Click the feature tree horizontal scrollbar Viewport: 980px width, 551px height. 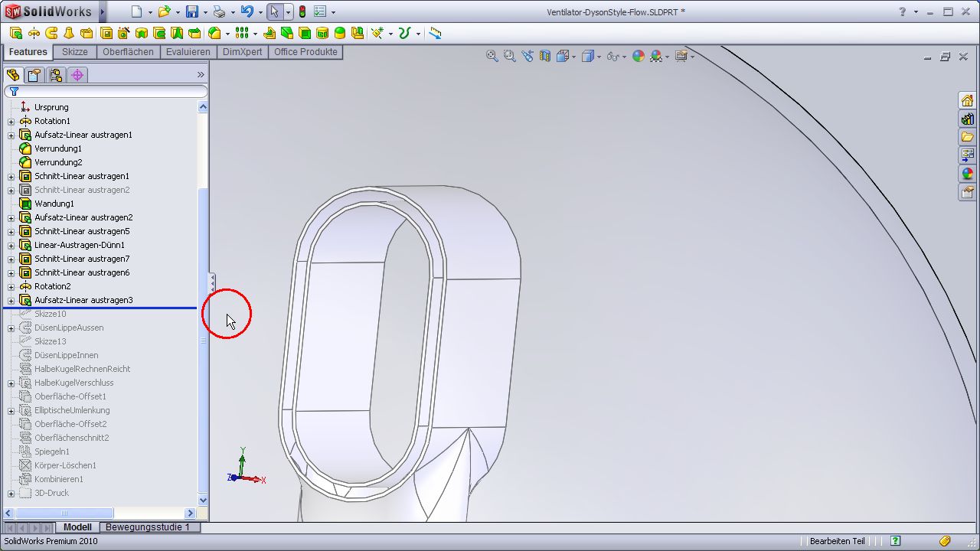click(x=100, y=513)
